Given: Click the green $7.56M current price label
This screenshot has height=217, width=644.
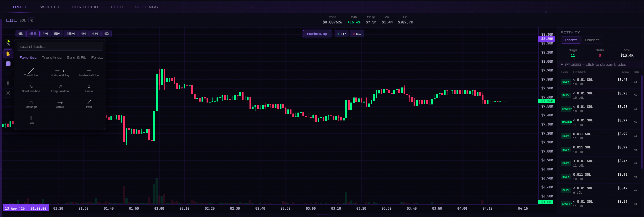Looking at the screenshot, I should coord(546,101).
